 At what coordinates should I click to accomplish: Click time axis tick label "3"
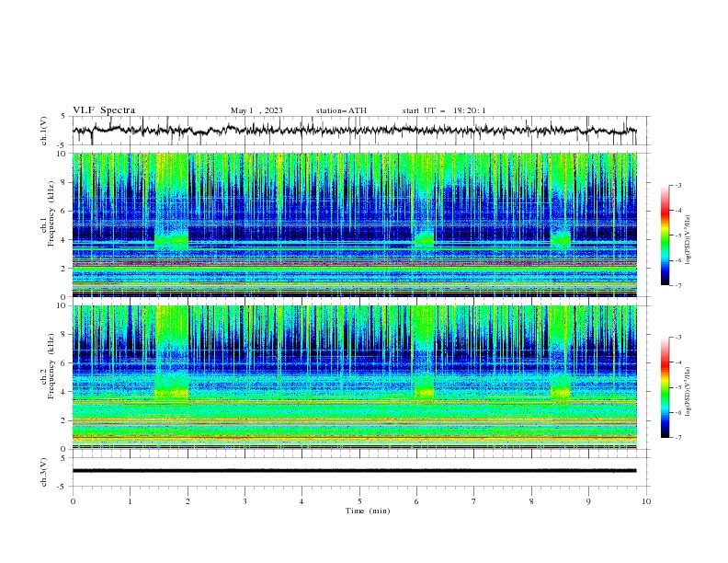pos(245,501)
